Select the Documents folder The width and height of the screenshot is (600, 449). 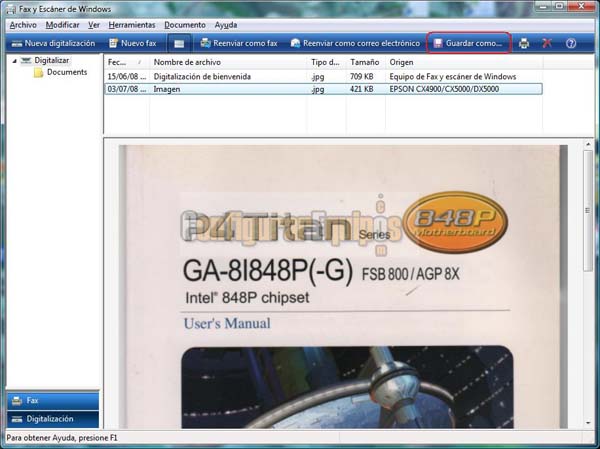point(67,72)
